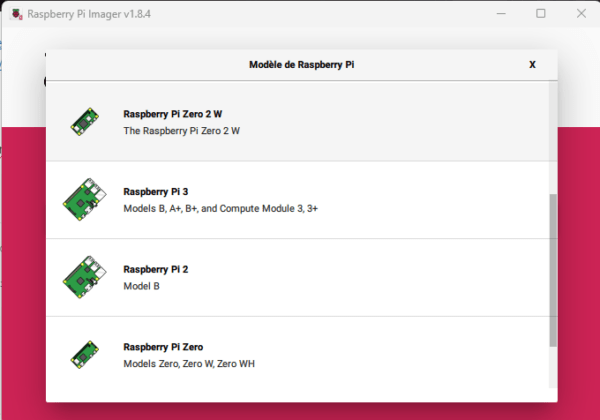
Task: Click the Raspberry Pi Imager logo in title bar
Action: coord(13,14)
